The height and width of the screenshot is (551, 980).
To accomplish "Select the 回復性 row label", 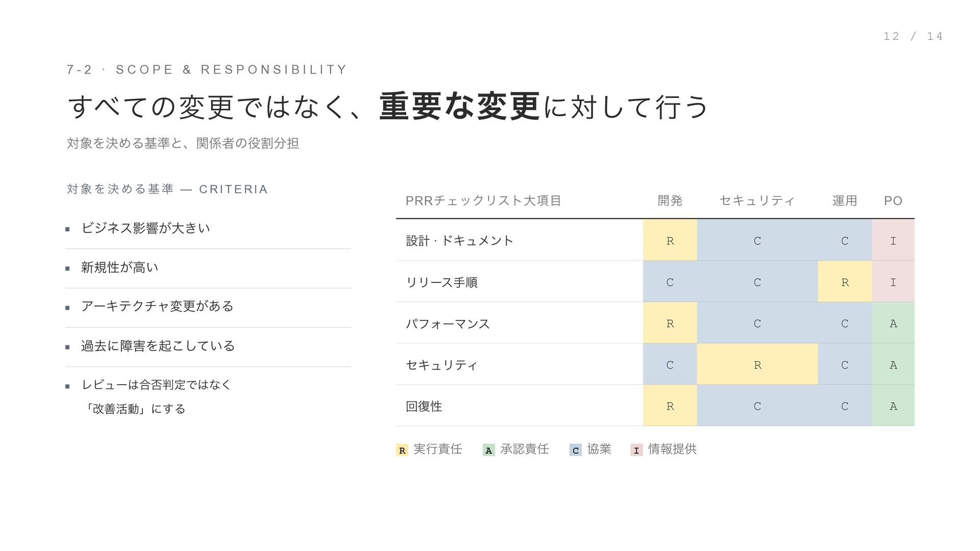I will coord(424,406).
